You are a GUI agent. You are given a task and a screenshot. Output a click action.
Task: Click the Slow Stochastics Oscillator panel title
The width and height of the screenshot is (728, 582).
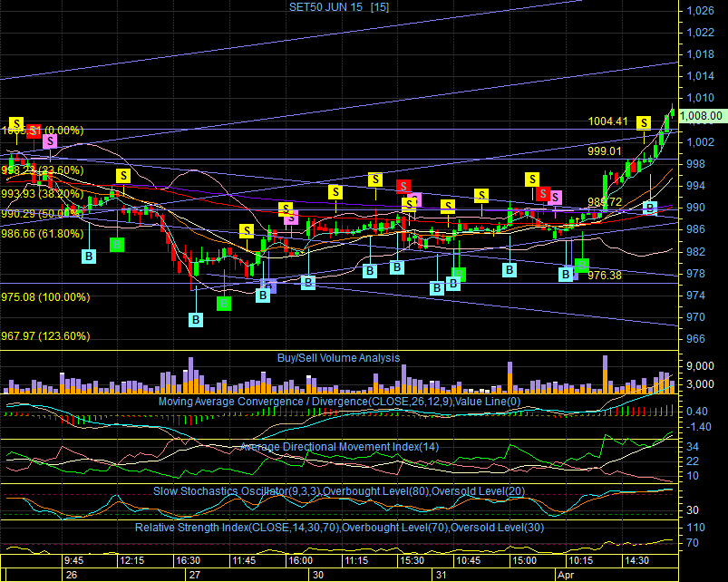click(x=339, y=491)
